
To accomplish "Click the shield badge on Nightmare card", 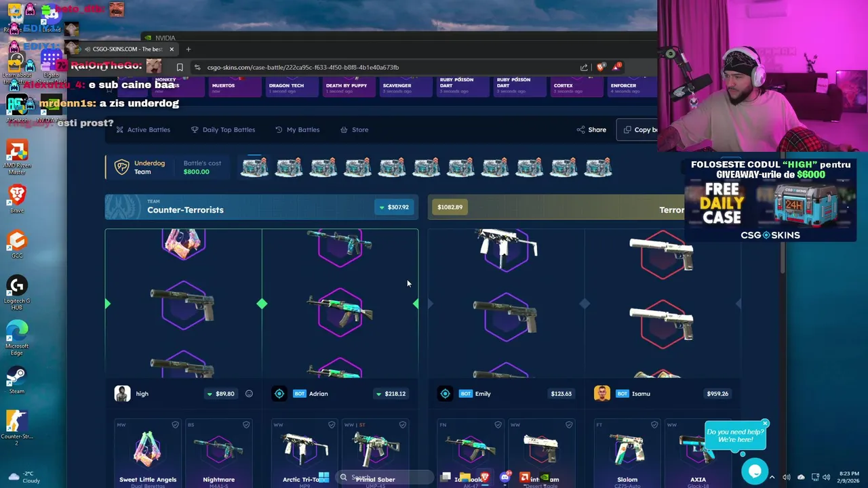I will pyautogui.click(x=246, y=425).
